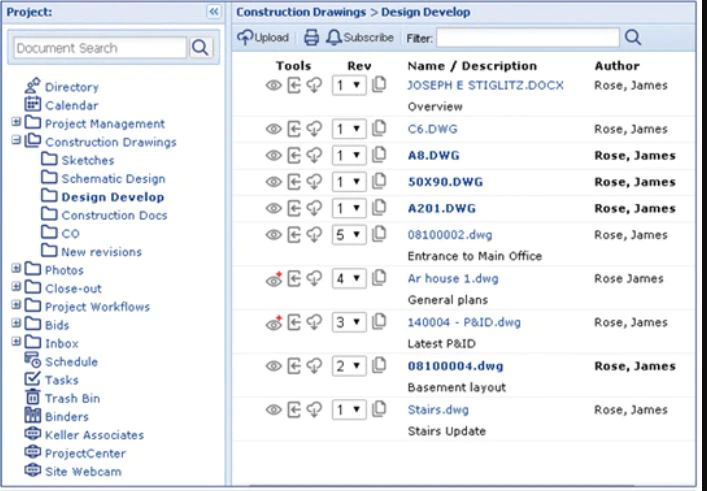Expand the Project Management folder

16,122
